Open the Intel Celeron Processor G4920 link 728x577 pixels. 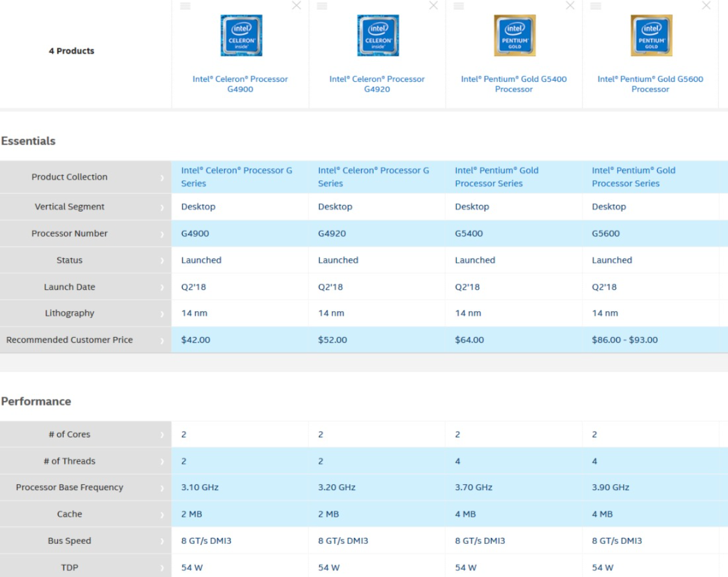coord(377,84)
